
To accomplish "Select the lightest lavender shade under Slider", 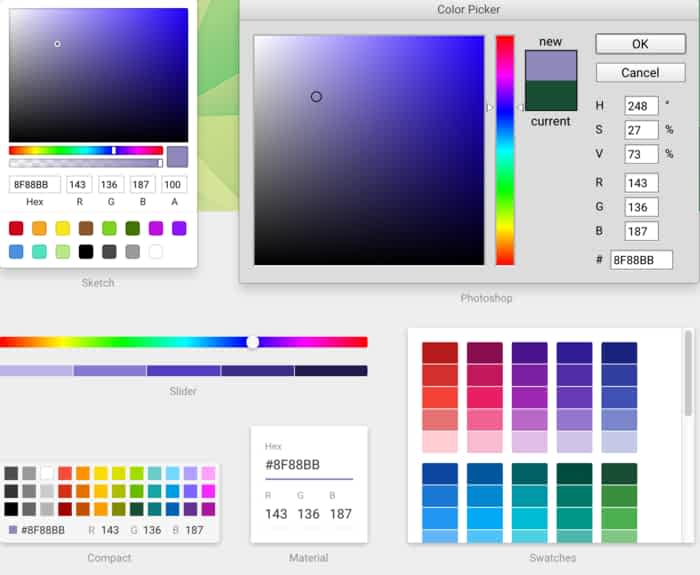I will (x=36, y=371).
